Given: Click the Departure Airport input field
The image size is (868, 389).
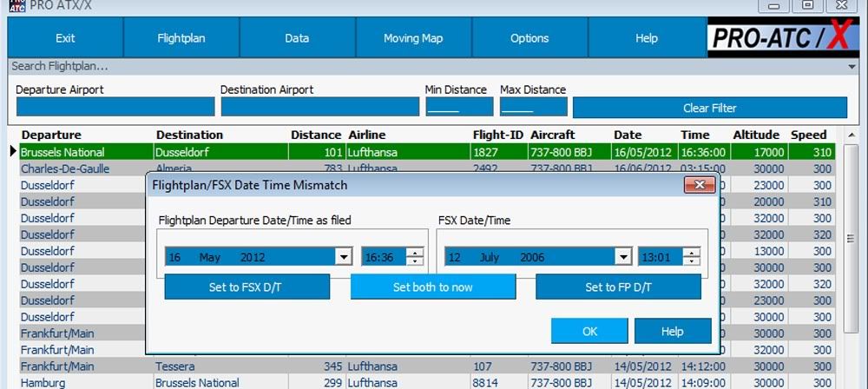Looking at the screenshot, I should click(115, 107).
